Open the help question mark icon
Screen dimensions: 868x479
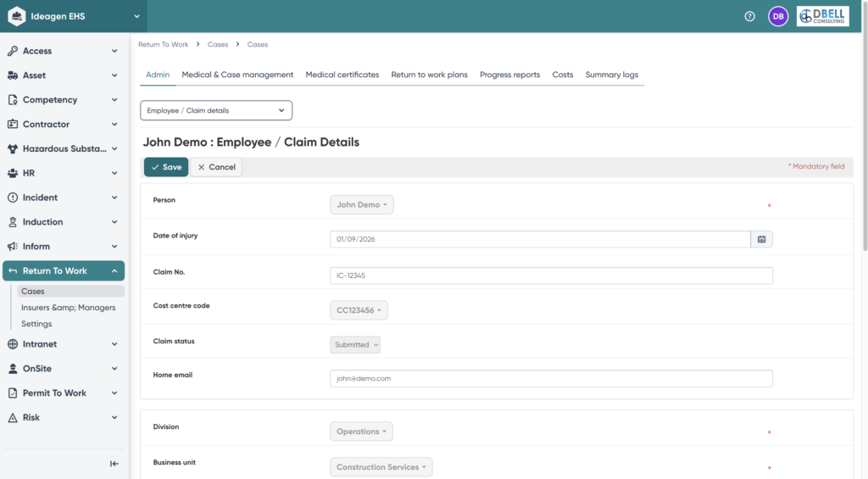(749, 17)
